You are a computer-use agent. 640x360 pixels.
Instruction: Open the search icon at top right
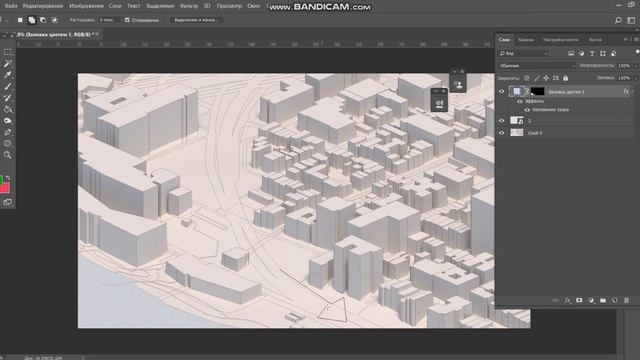618,20
